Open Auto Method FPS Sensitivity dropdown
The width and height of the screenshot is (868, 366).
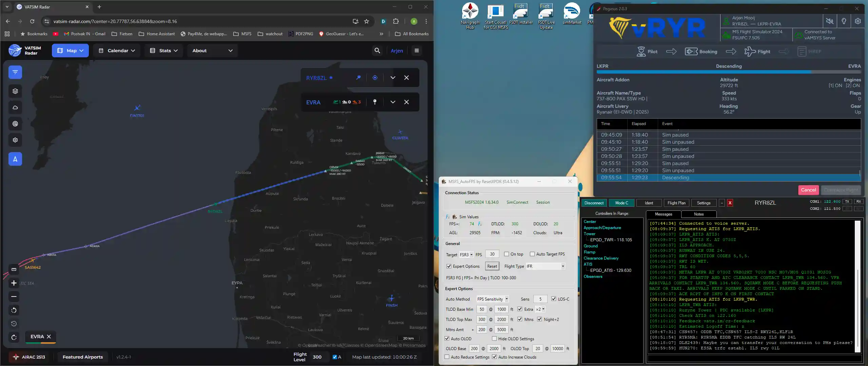pyautogui.click(x=493, y=299)
